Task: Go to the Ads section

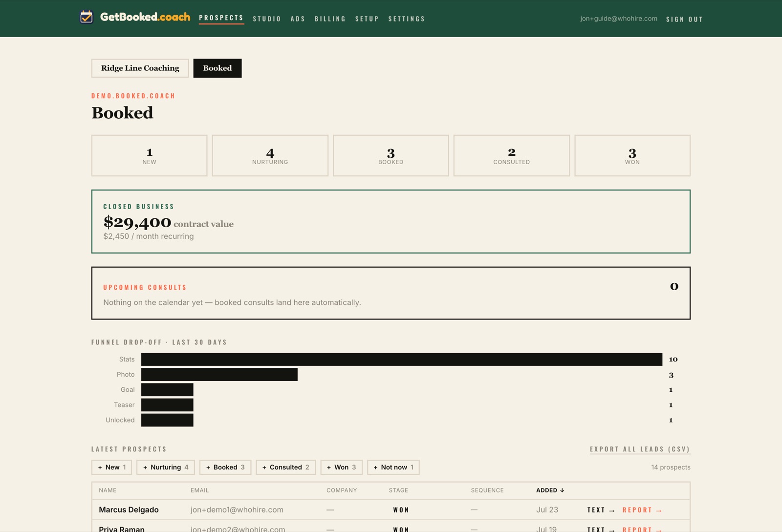Action: (298, 19)
